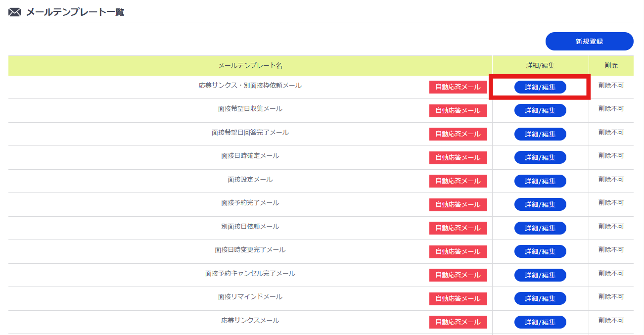Click 詳細/編集 for 面接日時確定メール row
The height and width of the screenshot is (335, 644).
point(540,157)
